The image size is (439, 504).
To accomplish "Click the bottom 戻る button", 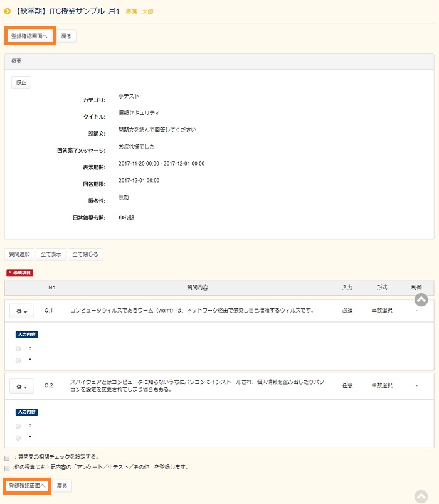I will 61,486.
